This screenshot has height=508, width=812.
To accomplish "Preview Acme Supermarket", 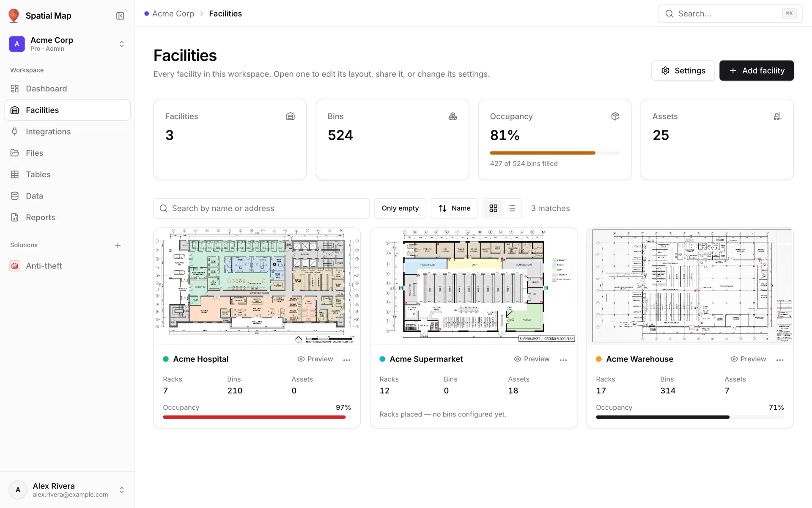I will click(x=532, y=359).
